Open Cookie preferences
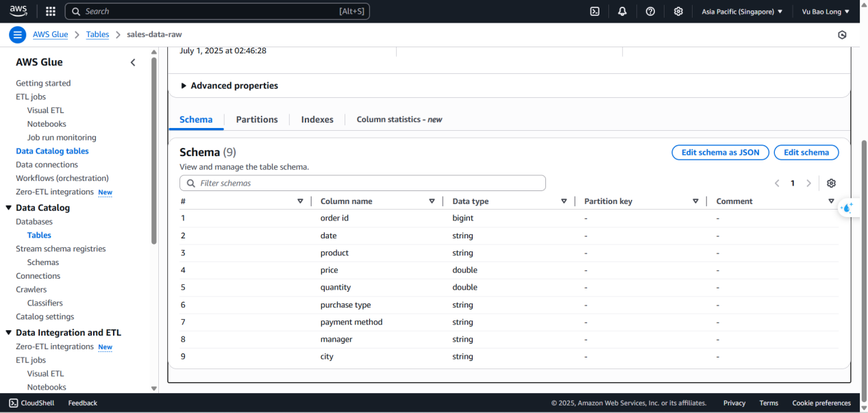The width and height of the screenshot is (868, 413). [821, 403]
